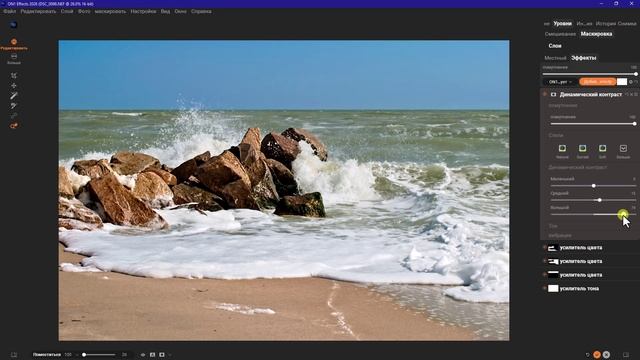Toggle the mask view icon bottom bar
The height and width of the screenshot is (360, 640).
(x=162, y=355)
